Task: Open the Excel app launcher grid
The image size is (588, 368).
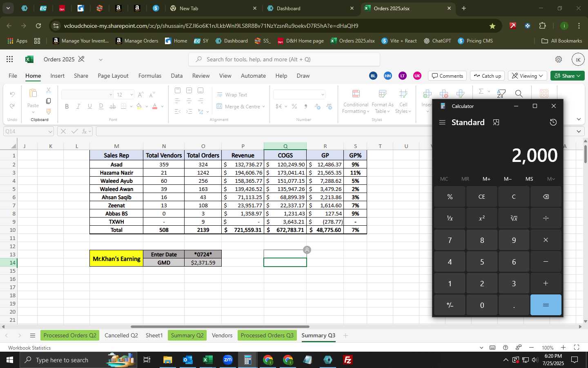Action: click(10, 59)
